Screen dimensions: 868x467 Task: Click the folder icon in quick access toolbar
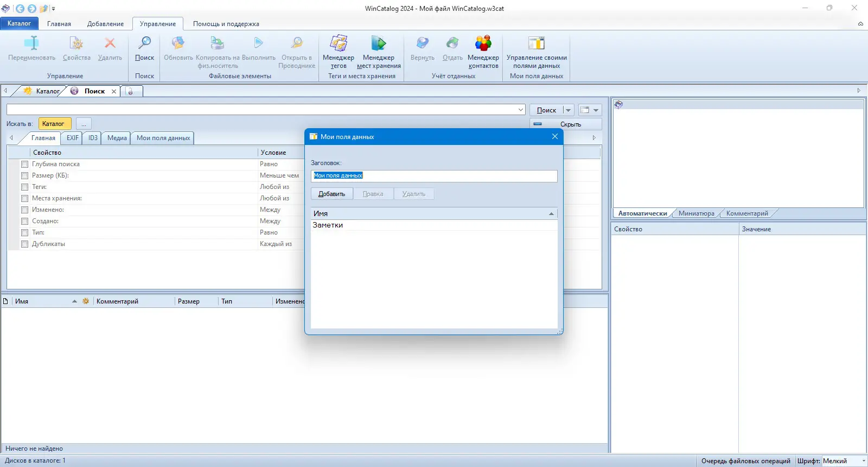click(43, 9)
